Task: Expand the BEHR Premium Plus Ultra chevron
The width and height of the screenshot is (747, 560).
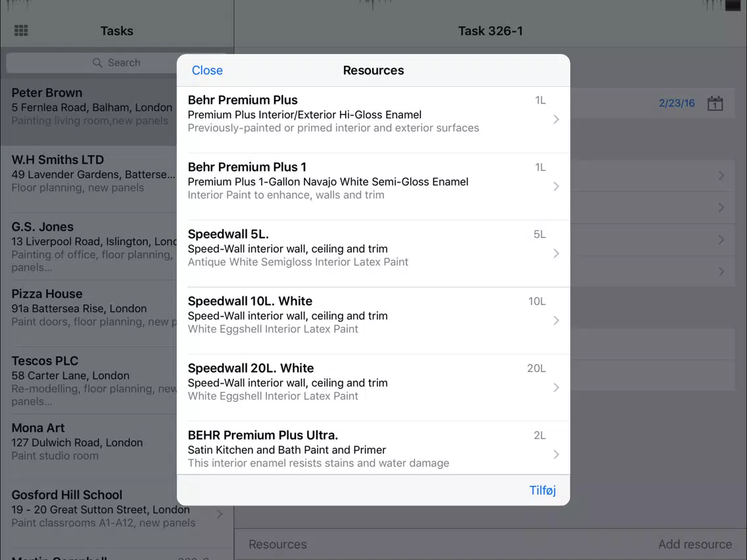Action: pos(556,455)
